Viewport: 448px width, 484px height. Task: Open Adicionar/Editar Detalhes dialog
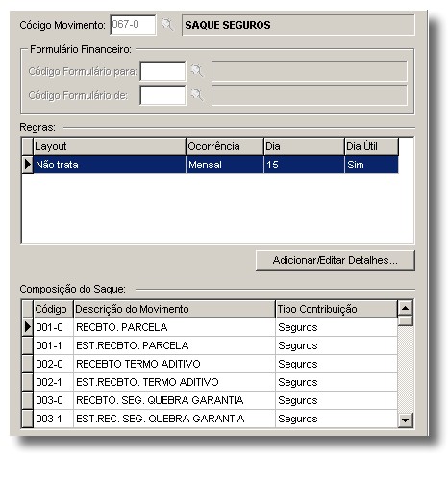coord(336,260)
